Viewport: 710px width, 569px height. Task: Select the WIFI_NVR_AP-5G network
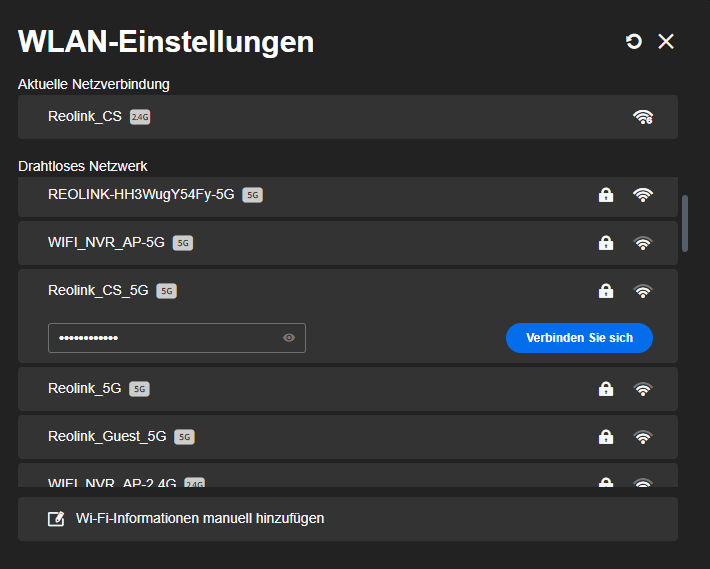pos(348,243)
